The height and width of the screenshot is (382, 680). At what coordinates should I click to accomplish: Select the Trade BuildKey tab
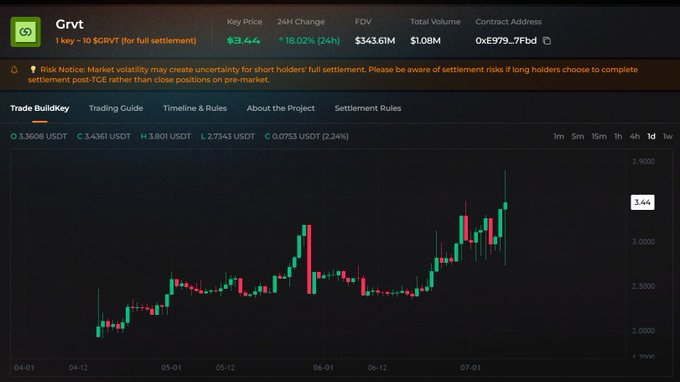point(39,108)
